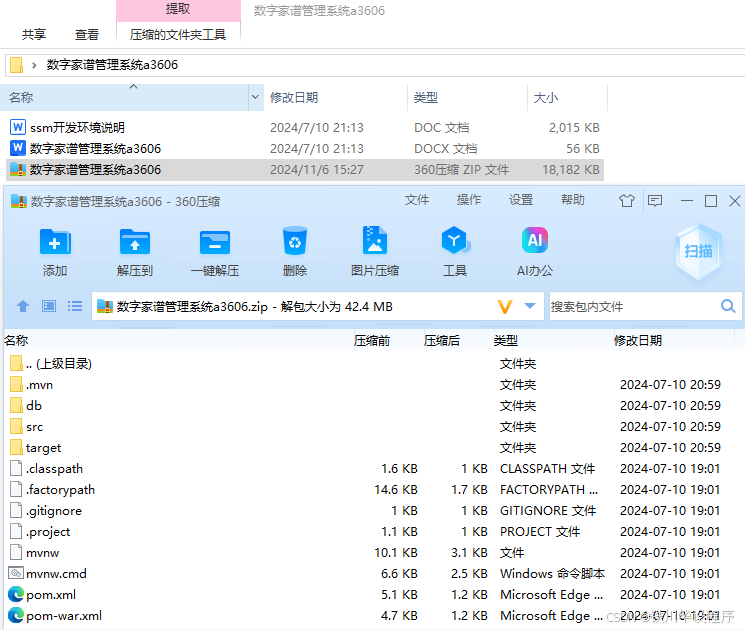The image size is (745, 630).
Task: Click the 解压到 (Extract to) icon
Action: [x=135, y=242]
